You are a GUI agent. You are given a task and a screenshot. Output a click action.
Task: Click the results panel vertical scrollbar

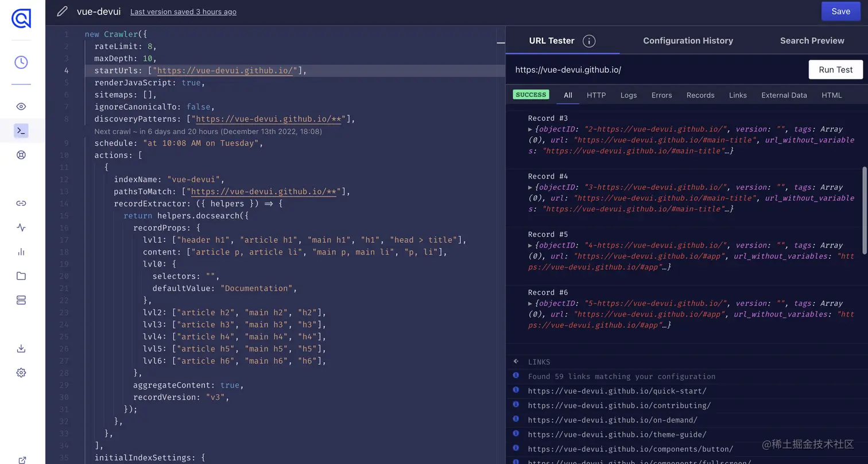pos(865,210)
